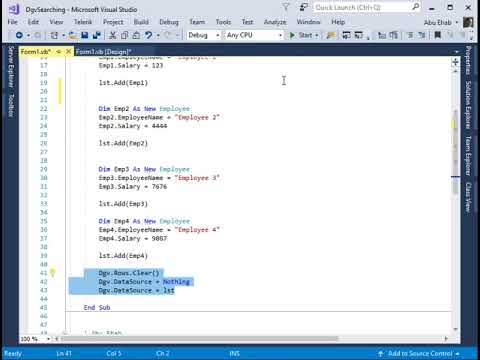Image resolution: width=480 pixels, height=360 pixels.
Task: Open the File menu
Action: 12,22
